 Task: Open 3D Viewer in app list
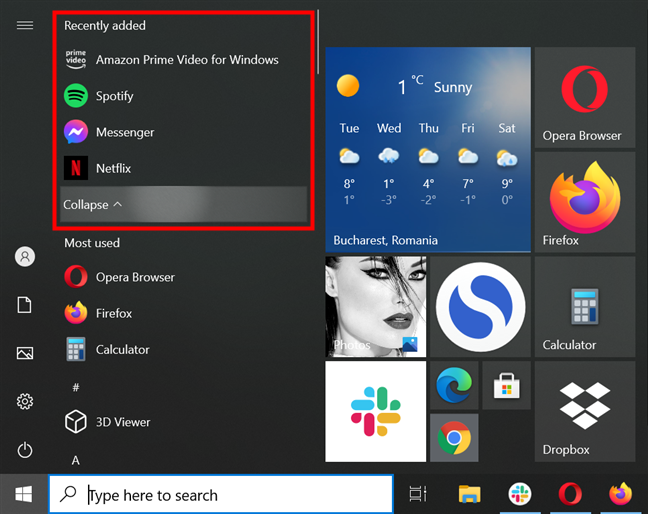coord(122,422)
